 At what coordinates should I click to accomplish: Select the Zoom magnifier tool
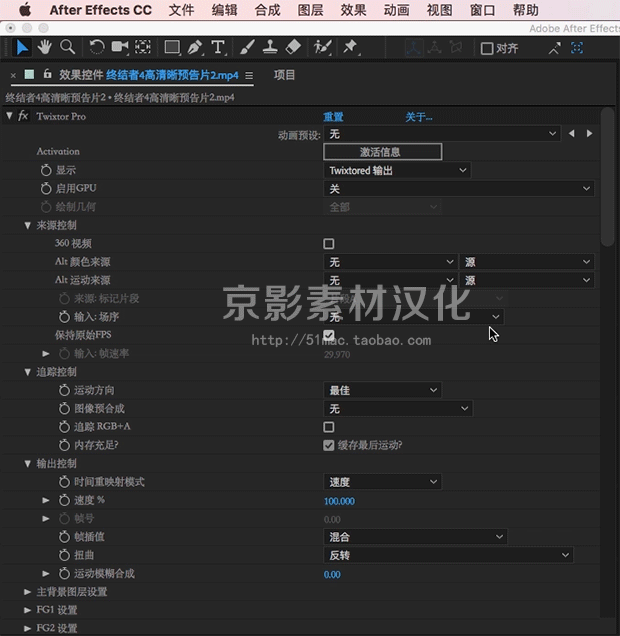click(67, 47)
